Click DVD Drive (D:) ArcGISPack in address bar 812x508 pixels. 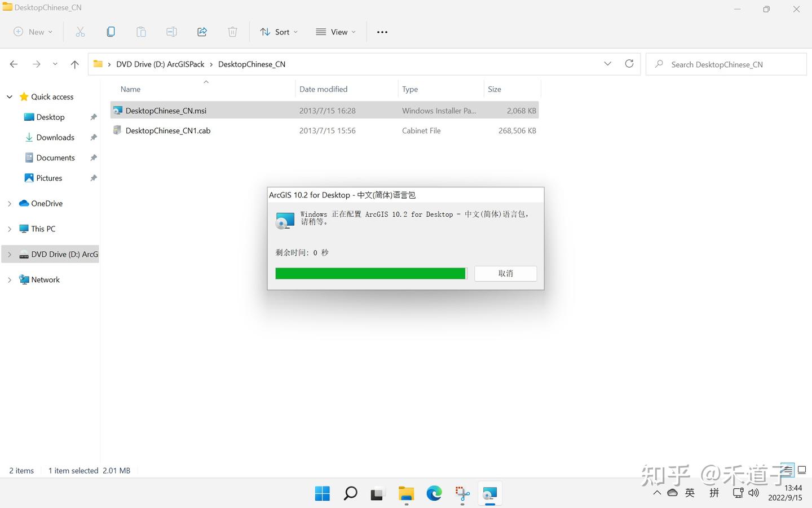point(160,64)
